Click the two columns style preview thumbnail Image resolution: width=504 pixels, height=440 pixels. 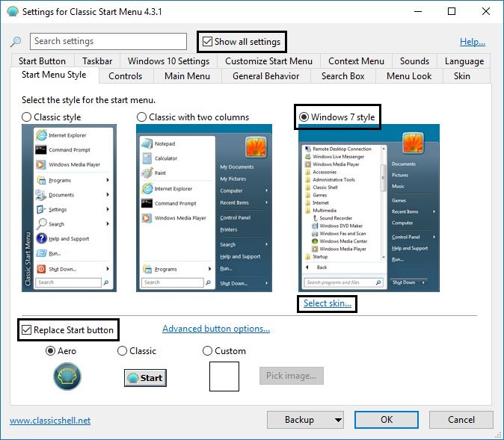(204, 208)
